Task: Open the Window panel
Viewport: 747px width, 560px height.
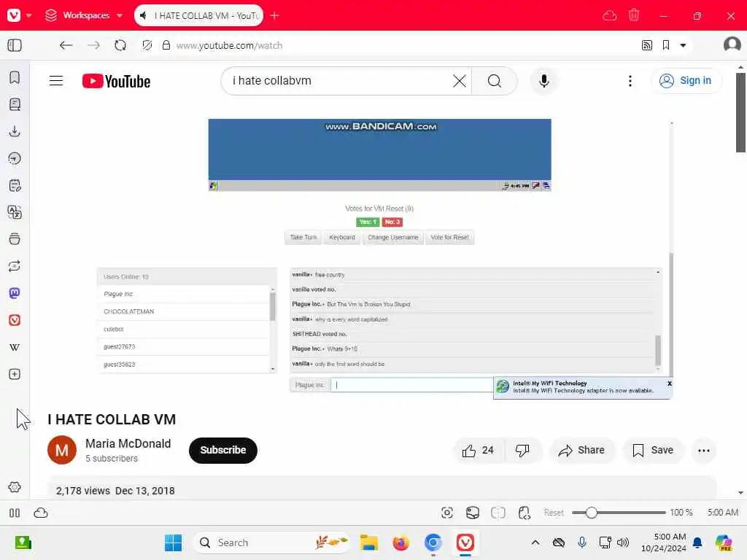Action: tap(15, 239)
